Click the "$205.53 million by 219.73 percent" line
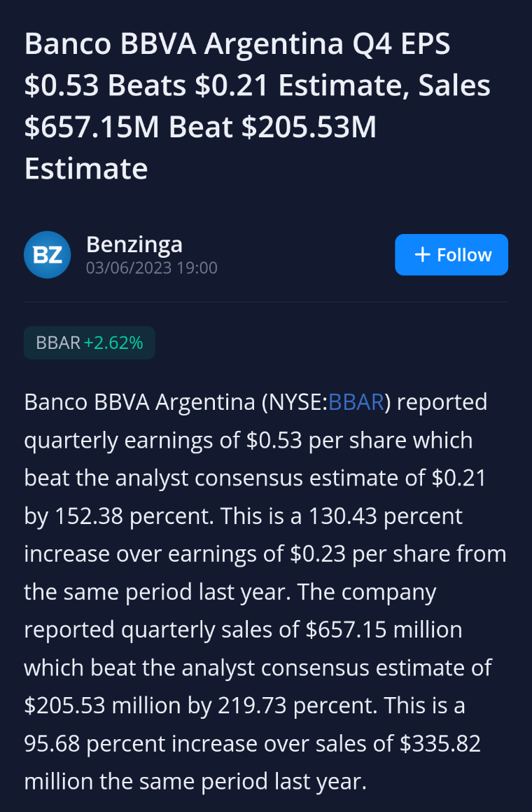 click(x=201, y=706)
